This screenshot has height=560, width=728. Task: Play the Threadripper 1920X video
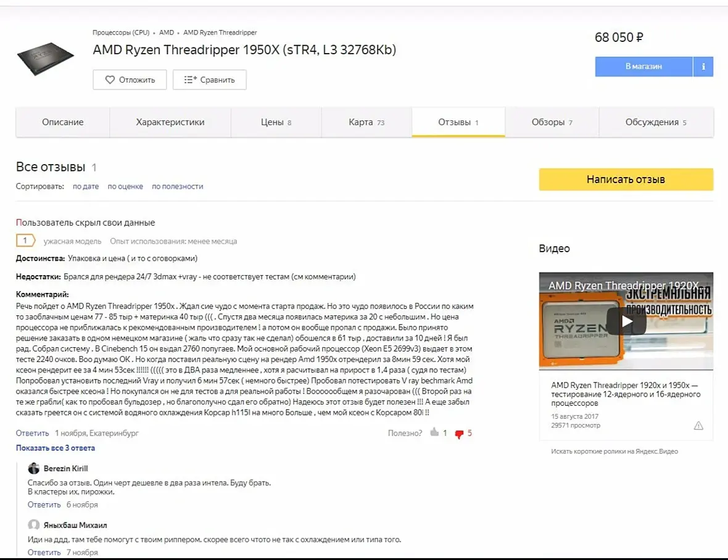pyautogui.click(x=626, y=321)
